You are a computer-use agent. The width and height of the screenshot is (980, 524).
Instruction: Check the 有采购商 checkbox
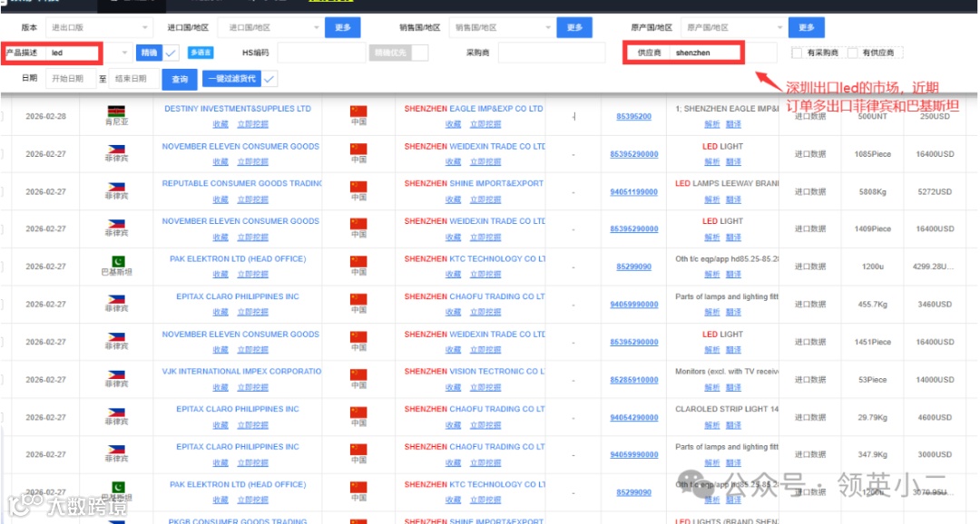(797, 53)
